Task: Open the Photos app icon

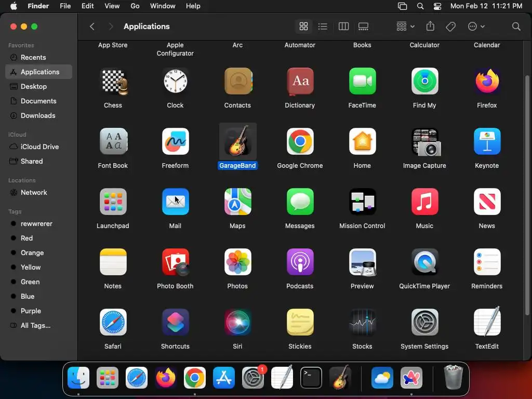Action: 237,262
